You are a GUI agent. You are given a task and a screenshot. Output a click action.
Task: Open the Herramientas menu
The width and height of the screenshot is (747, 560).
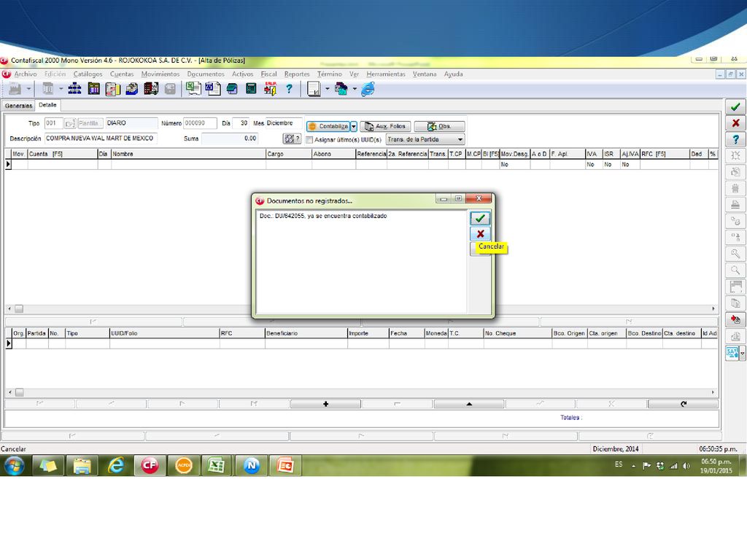[x=386, y=74]
